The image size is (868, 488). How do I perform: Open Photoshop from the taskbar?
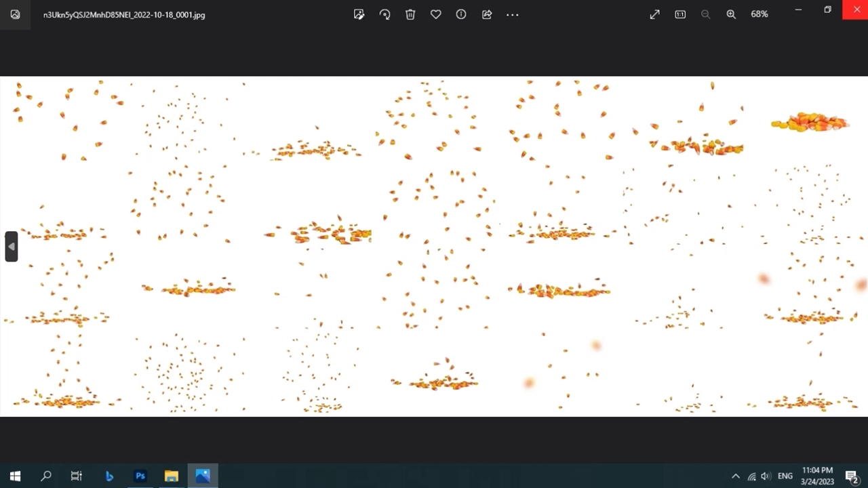click(140, 476)
